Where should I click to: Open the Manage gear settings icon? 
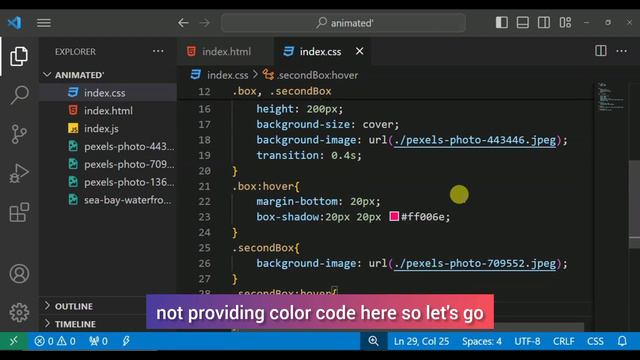click(x=19, y=313)
